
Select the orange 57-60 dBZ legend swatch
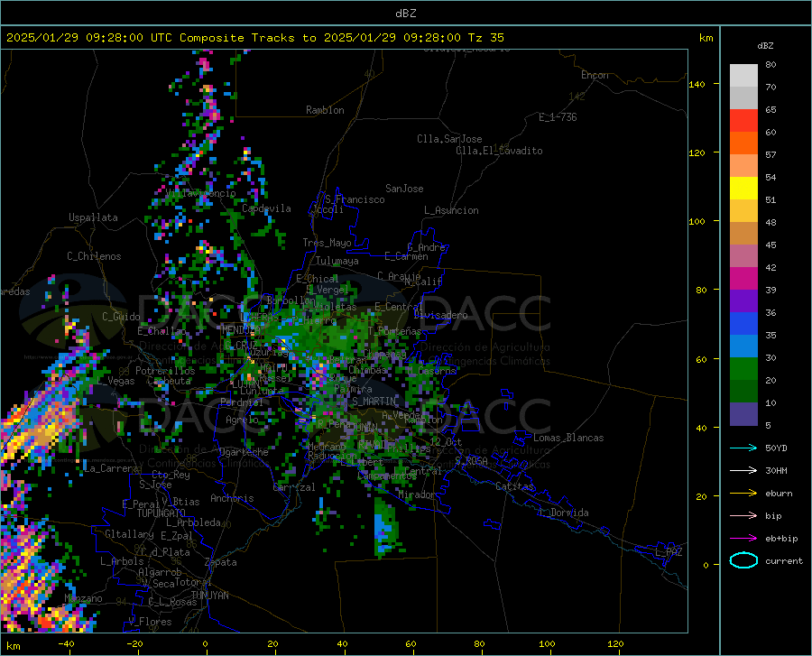pos(743,143)
